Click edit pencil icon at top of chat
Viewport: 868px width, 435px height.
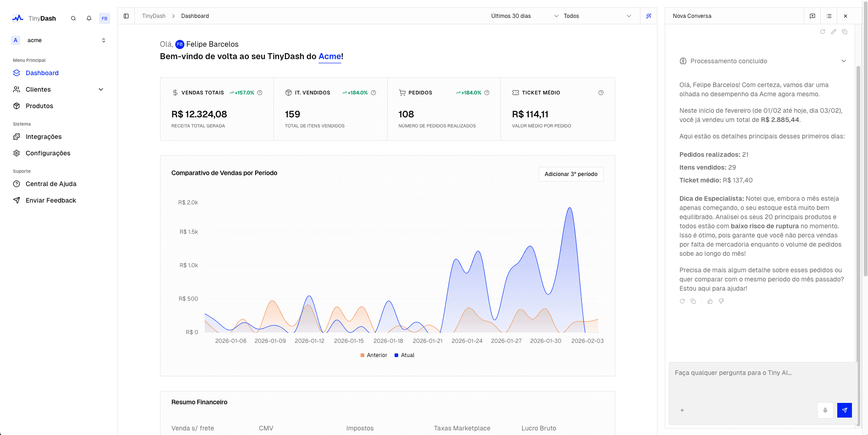pos(834,32)
